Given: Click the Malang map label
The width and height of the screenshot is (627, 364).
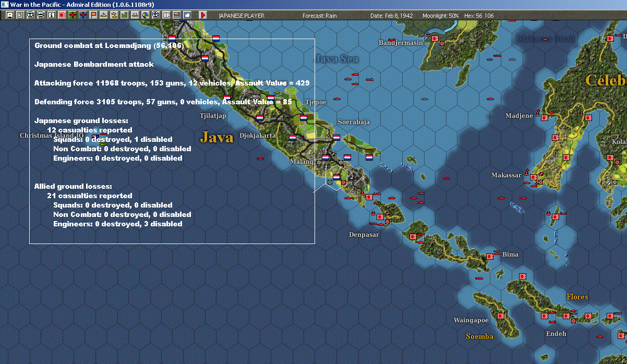Looking at the screenshot, I should pos(303,162).
